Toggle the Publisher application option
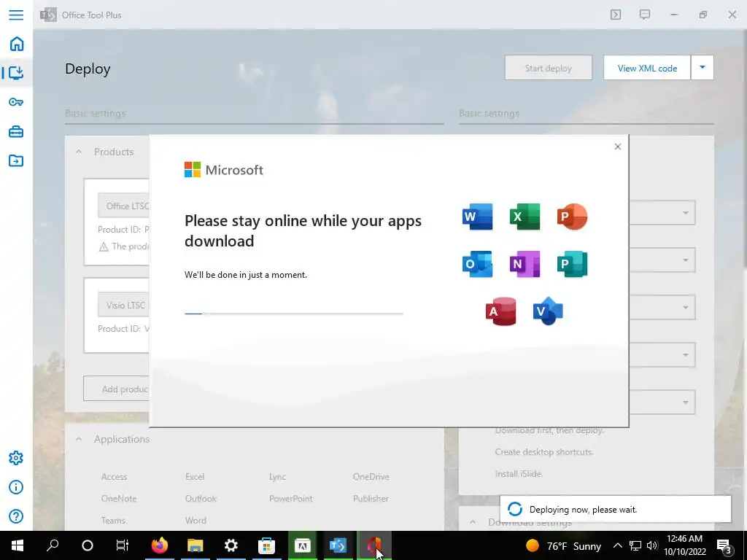Screen dimensions: 747x560 [x=371, y=499]
